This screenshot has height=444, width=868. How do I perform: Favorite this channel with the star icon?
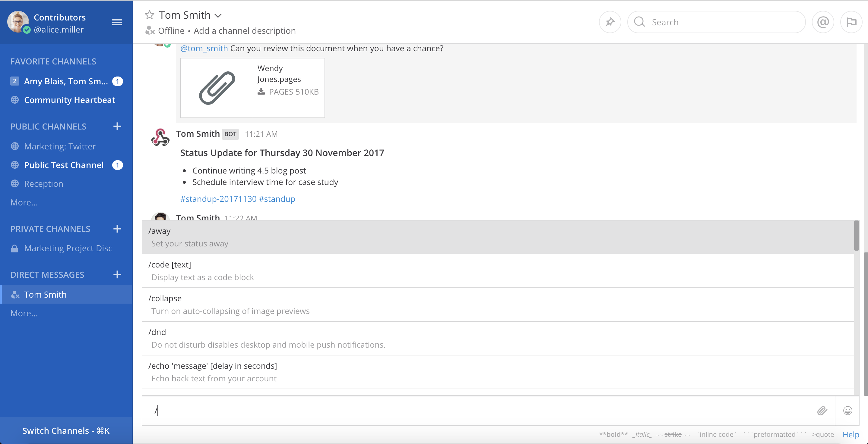(x=149, y=15)
